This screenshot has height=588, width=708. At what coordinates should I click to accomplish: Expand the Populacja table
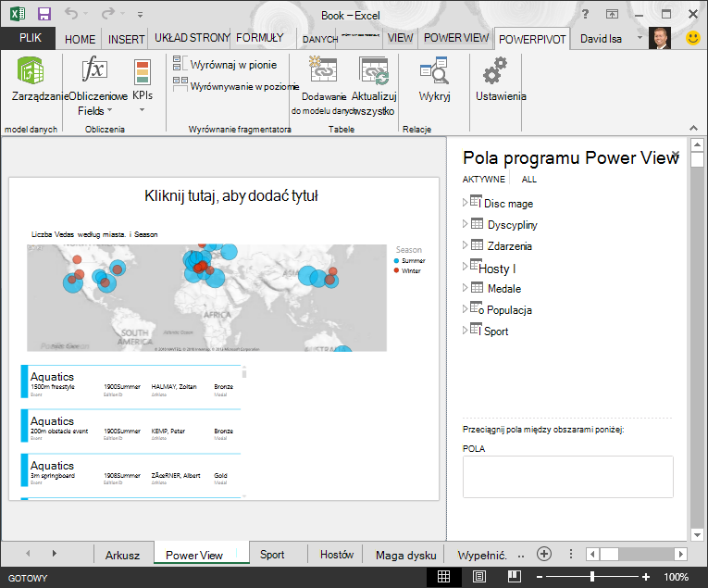(466, 309)
